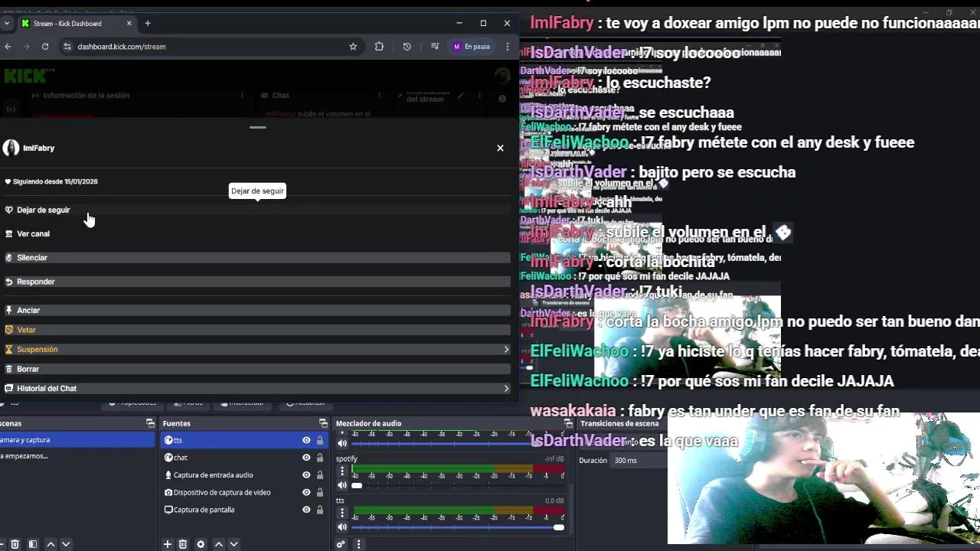The height and width of the screenshot is (551, 980).
Task: Pop out the Mezclador de audio dock
Action: (x=568, y=423)
